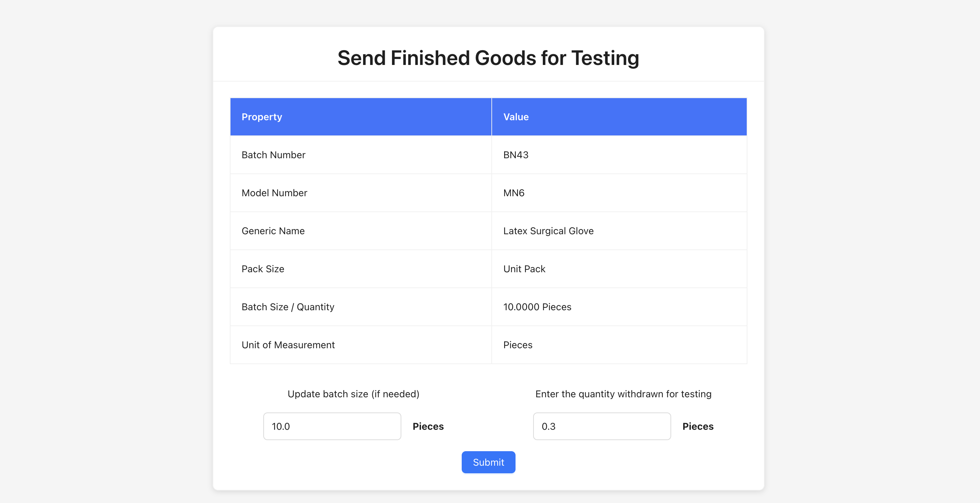Click the Value column header
Image resolution: width=980 pixels, height=503 pixels.
coord(516,116)
